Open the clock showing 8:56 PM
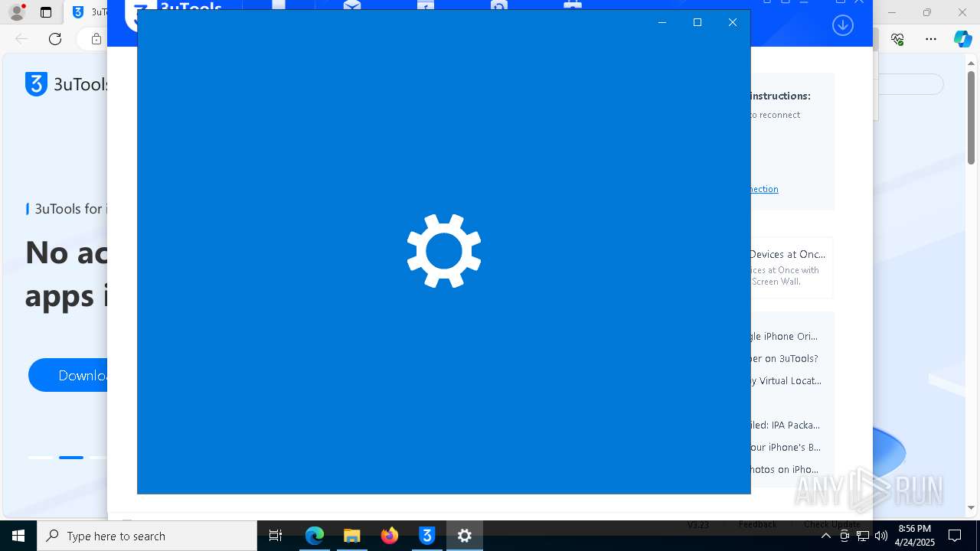980x551 pixels. [x=915, y=536]
